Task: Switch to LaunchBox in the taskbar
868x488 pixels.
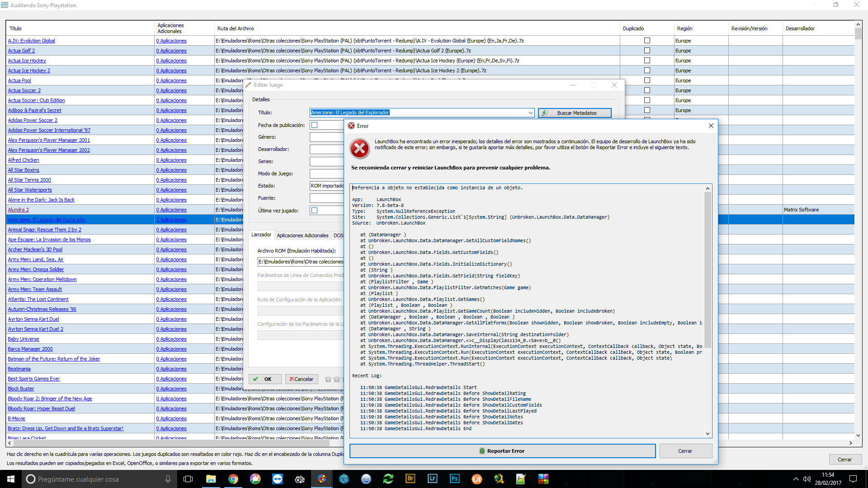Action: click(x=322, y=479)
